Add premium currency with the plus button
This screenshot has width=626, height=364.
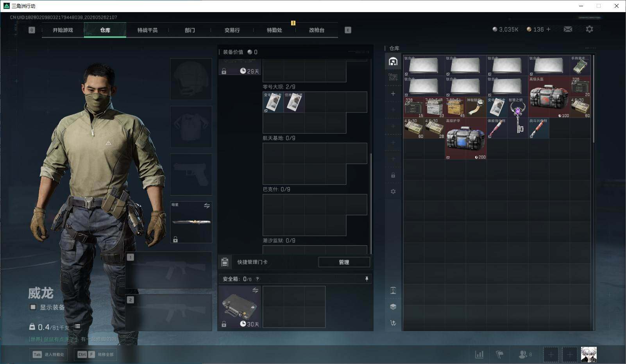click(x=548, y=29)
